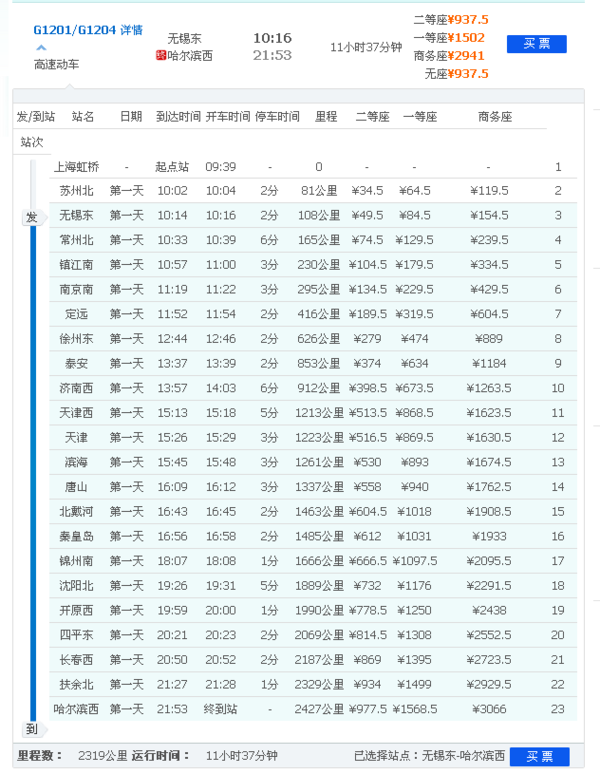Click the top 买票 button
The height and width of the screenshot is (774, 600).
[536, 44]
